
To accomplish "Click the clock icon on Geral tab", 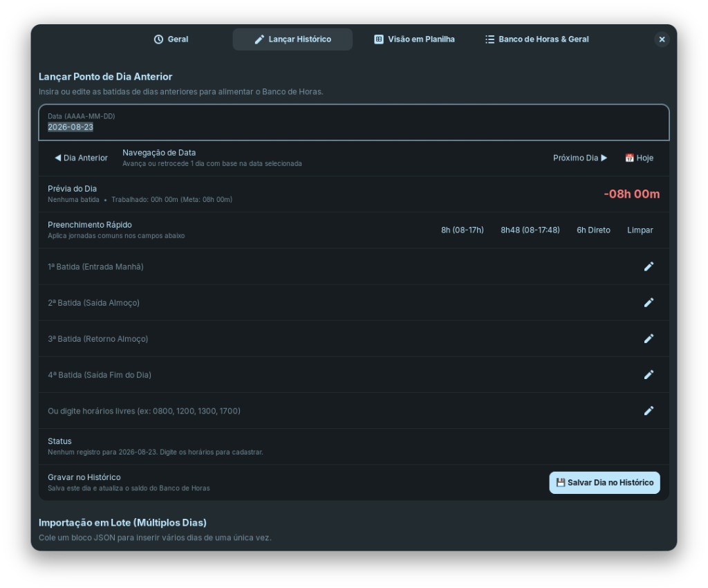I will (158, 39).
